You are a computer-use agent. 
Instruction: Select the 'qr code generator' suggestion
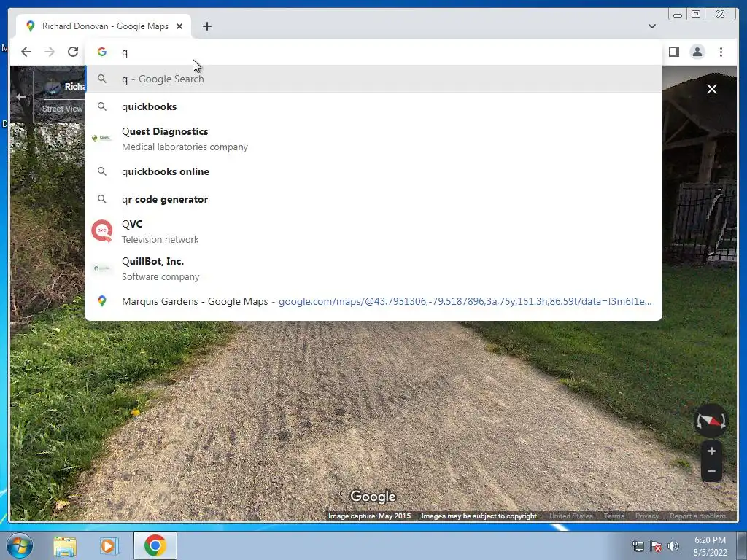(x=374, y=199)
